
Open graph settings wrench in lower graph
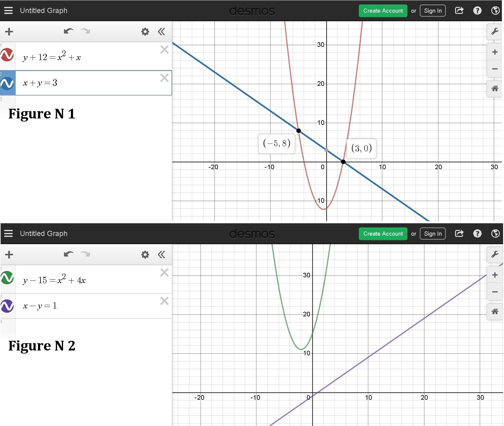coord(495,254)
